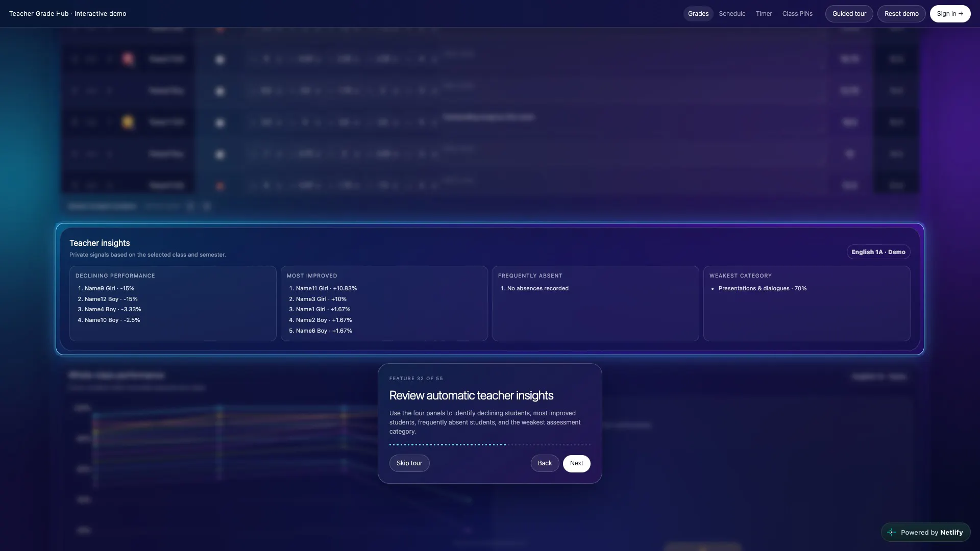
Task: Select Name3 Girl · +10% entry
Action: (x=321, y=299)
